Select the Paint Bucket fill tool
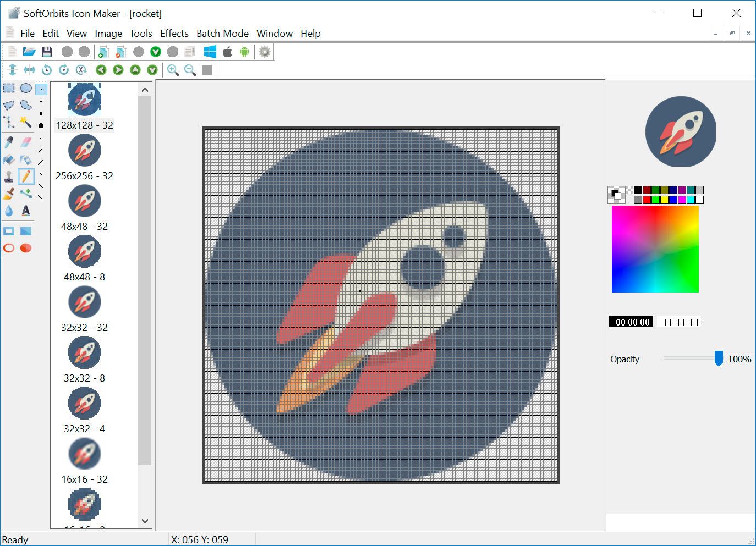The height and width of the screenshot is (546, 756). click(8, 159)
